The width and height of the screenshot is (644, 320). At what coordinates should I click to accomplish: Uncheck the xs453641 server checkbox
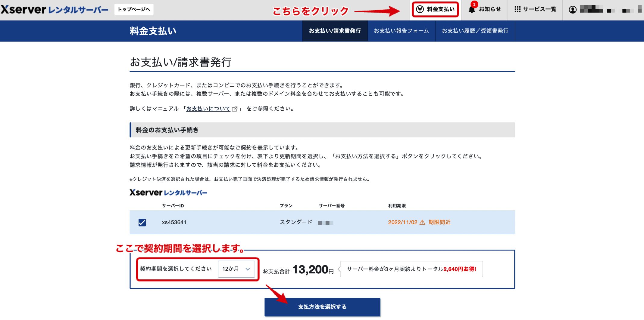tap(142, 223)
